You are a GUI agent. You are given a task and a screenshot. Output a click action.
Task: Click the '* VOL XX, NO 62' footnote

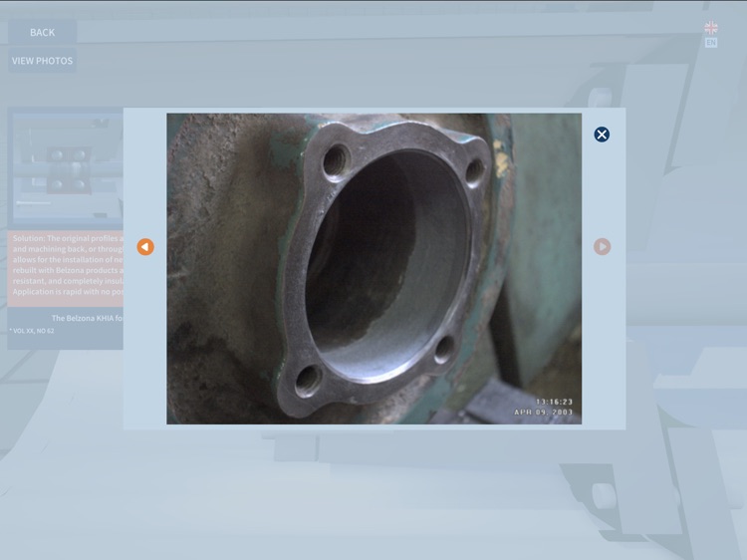click(32, 331)
